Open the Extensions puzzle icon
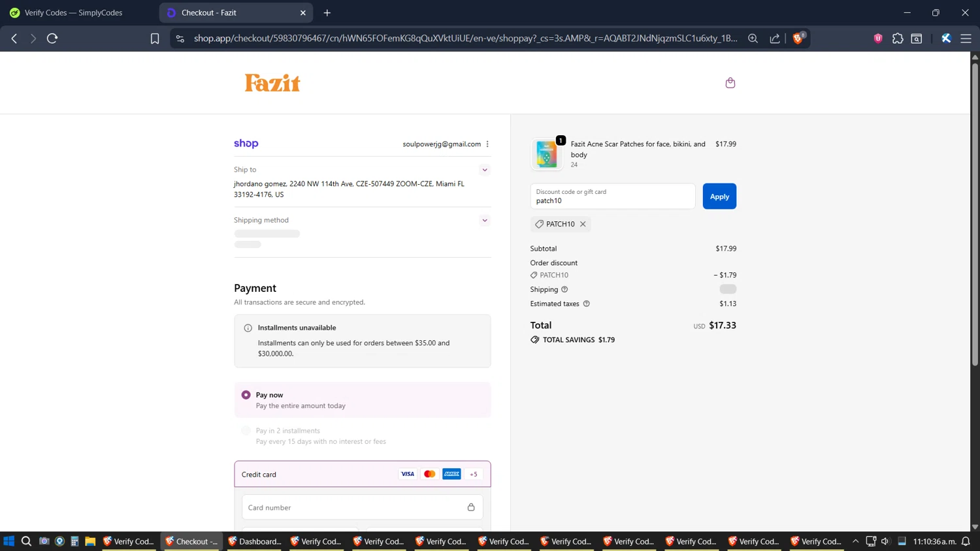980x551 pixels. point(898,39)
